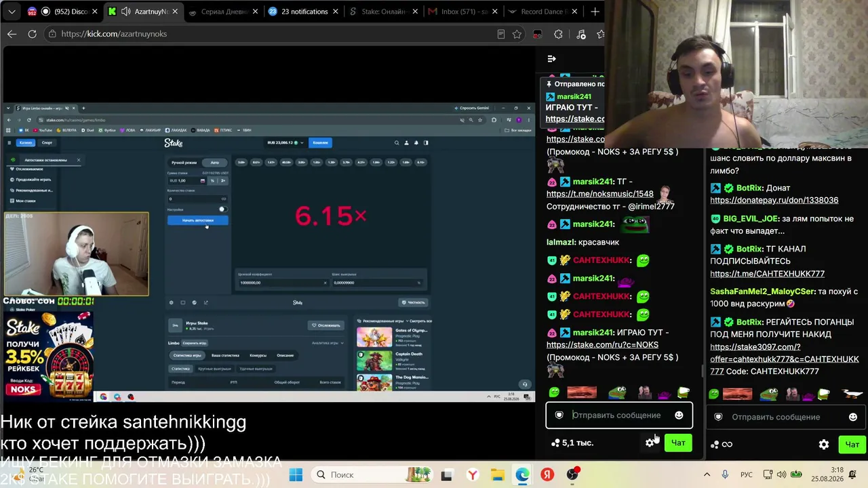Open emoji picker in right chat
Image resolution: width=868 pixels, height=488 pixels.
coord(853,417)
